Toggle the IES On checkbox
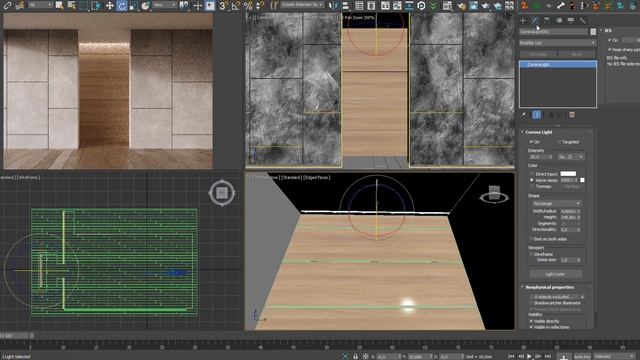 [x=610, y=40]
